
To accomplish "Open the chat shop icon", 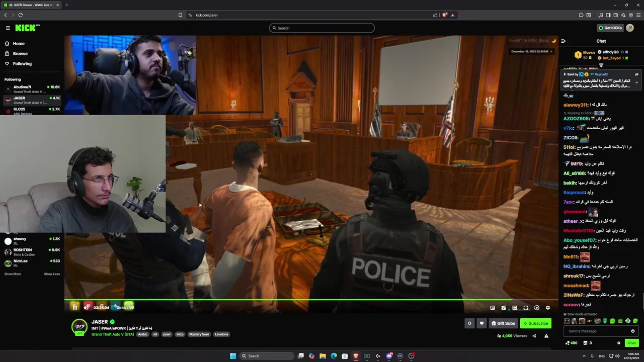I will 585,343.
